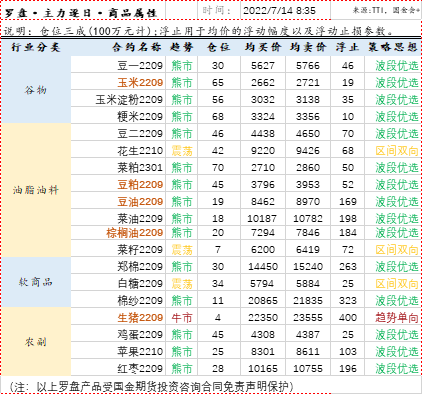Image resolution: width=422 pixels, height=394 pixels.
Task: Select the 行业分类 column header
Action: tap(36, 47)
